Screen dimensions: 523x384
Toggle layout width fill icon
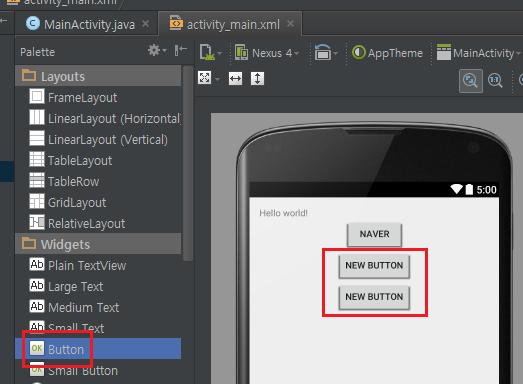(x=235, y=79)
